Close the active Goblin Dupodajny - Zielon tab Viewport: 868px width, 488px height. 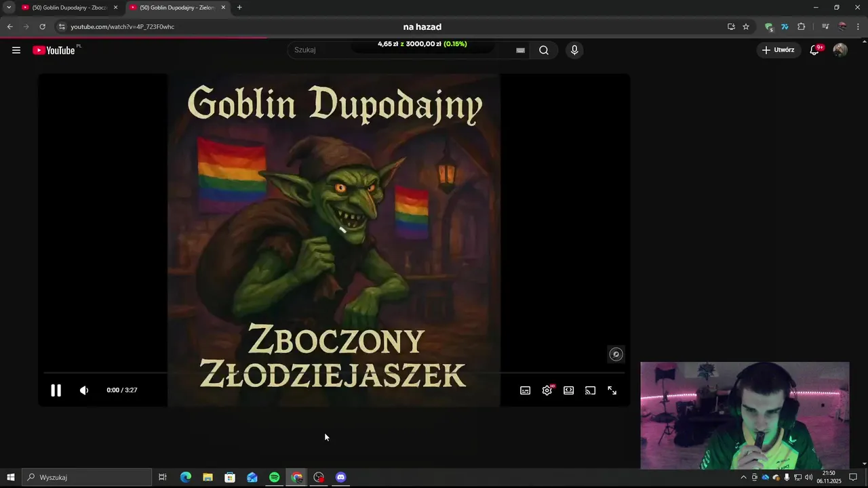pyautogui.click(x=223, y=7)
